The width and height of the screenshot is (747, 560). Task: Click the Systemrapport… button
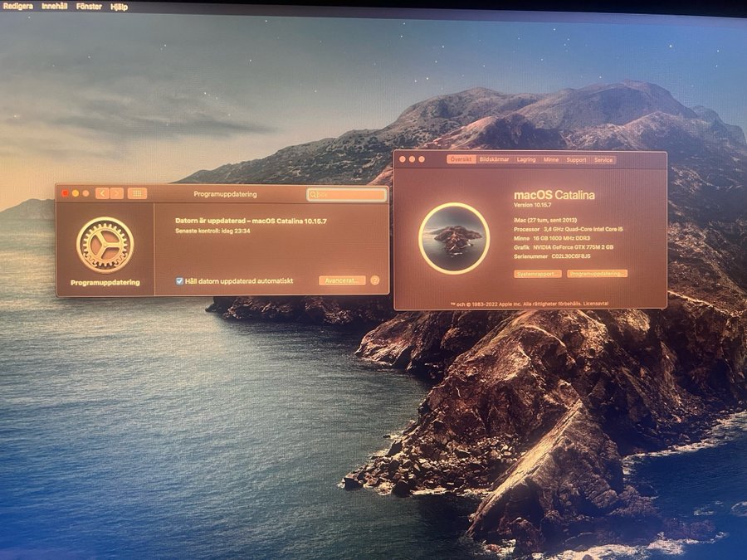click(538, 273)
